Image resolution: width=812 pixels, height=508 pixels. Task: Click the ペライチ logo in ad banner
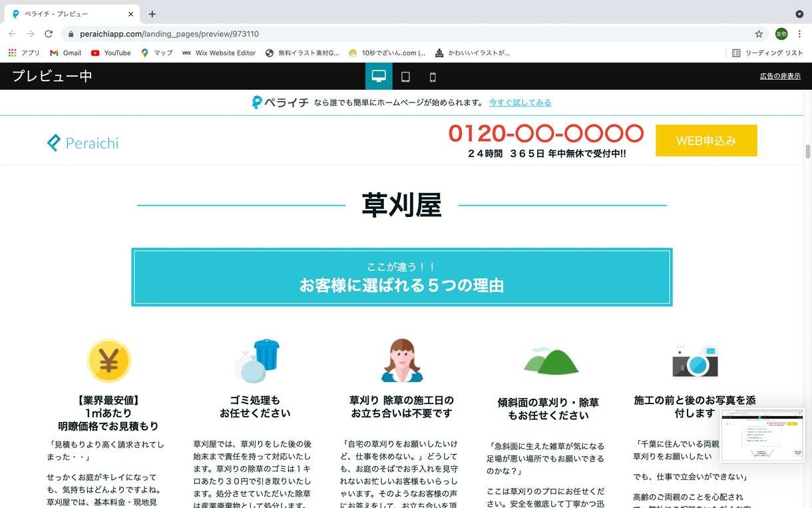pos(280,103)
